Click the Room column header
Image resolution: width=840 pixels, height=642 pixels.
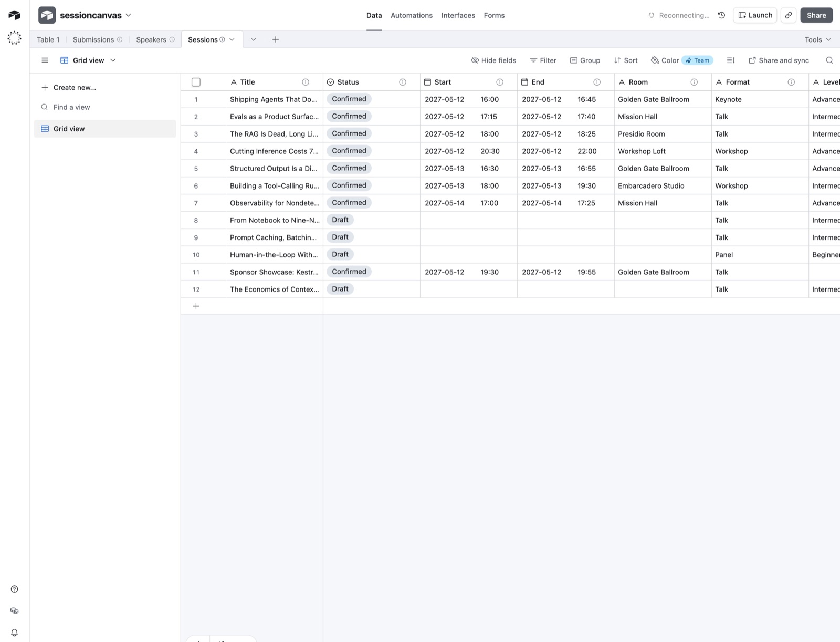[663, 82]
